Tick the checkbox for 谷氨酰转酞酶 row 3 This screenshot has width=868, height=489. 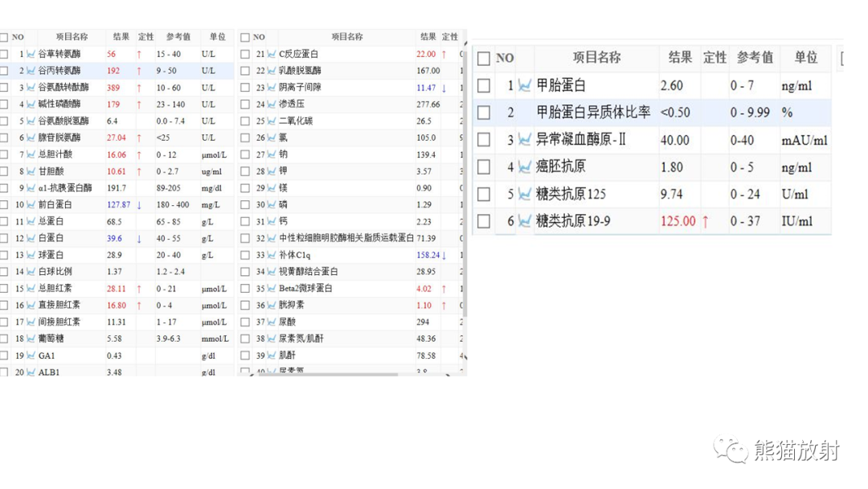[x=4, y=88]
